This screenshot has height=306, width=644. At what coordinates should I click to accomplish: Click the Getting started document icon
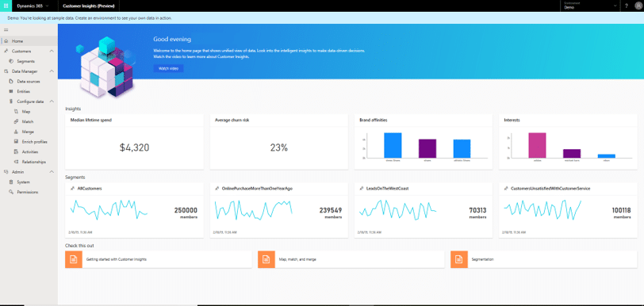74,259
